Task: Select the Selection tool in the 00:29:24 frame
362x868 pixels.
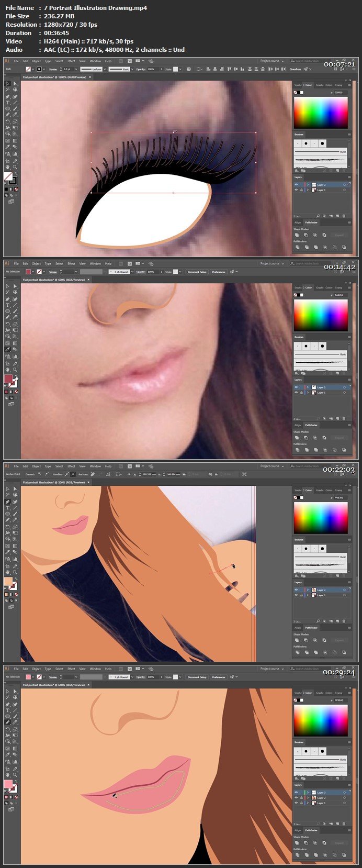Action: point(8,692)
